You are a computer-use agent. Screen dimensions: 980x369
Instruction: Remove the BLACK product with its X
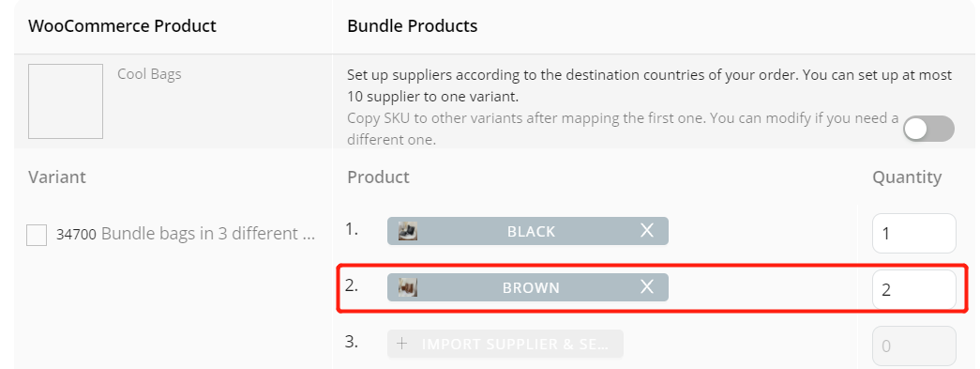point(647,231)
